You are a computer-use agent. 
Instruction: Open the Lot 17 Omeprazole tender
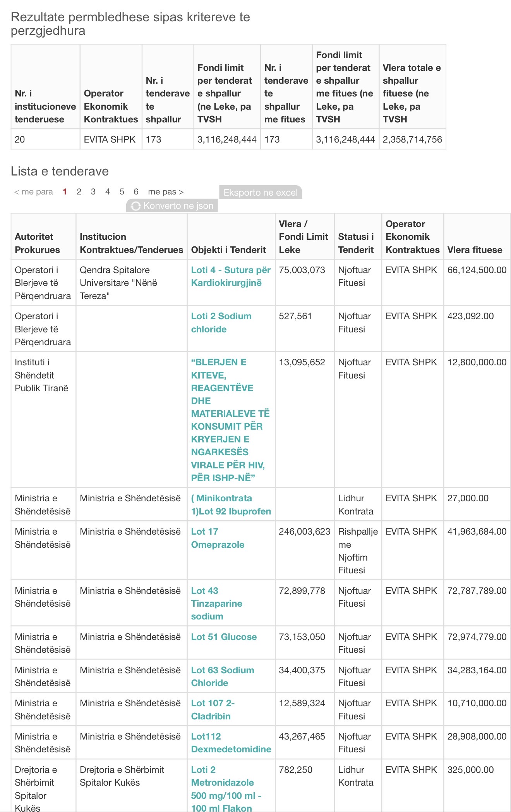(217, 538)
